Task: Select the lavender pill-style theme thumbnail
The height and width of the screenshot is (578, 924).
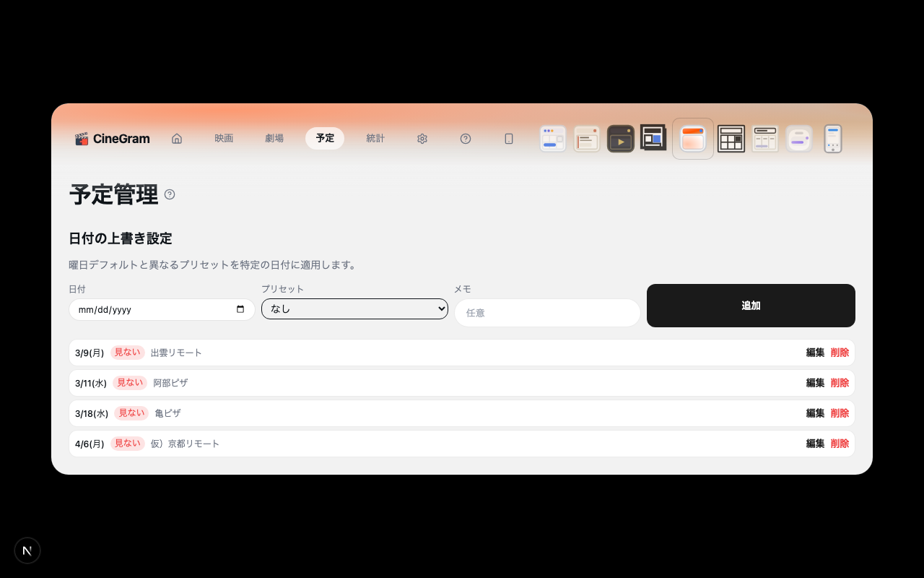Action: click(799, 138)
